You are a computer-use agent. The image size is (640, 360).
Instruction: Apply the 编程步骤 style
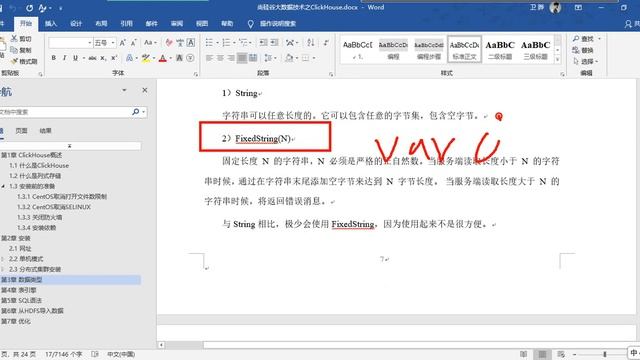(x=429, y=49)
